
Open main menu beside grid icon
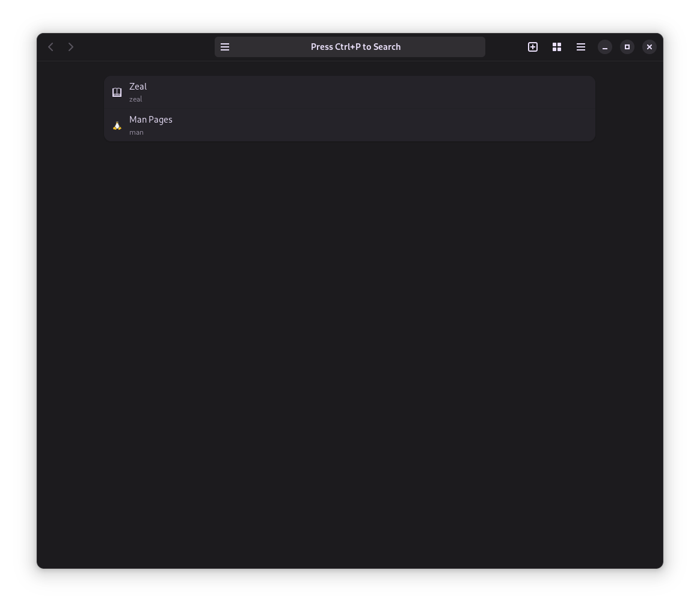pyautogui.click(x=581, y=47)
